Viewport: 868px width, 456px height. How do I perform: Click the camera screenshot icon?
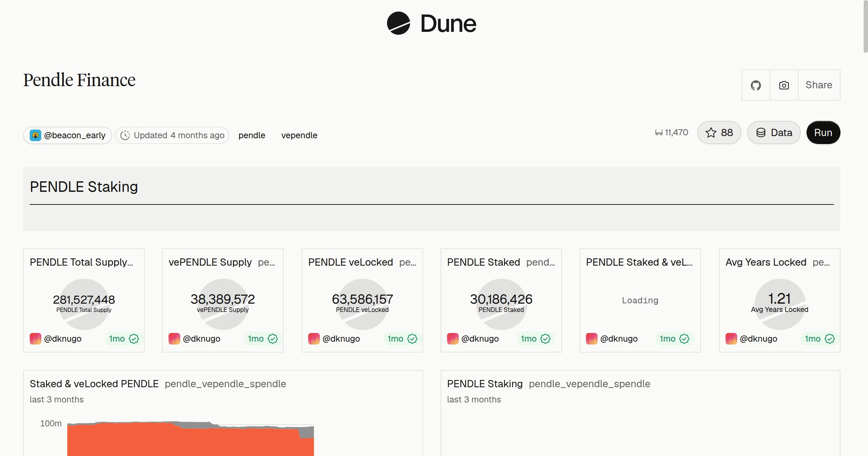click(784, 85)
